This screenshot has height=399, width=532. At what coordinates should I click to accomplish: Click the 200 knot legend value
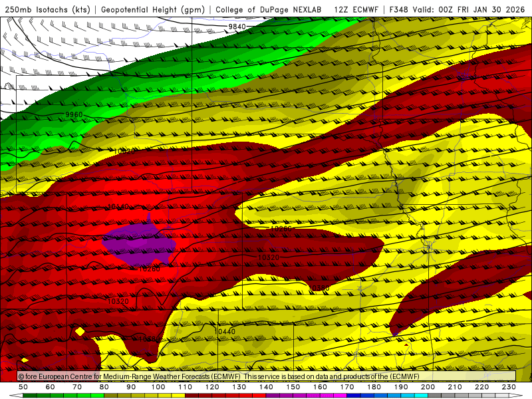[428, 387]
